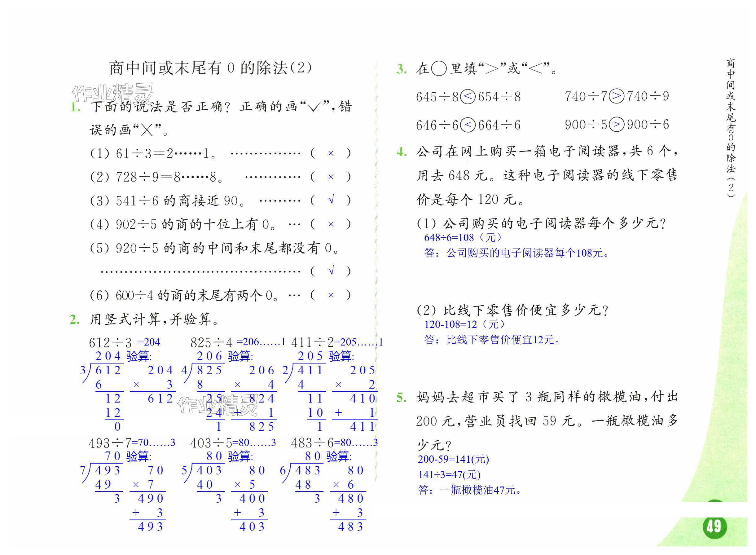Click the page number 49 badge
The width and height of the screenshot is (756, 555).
[x=714, y=526]
